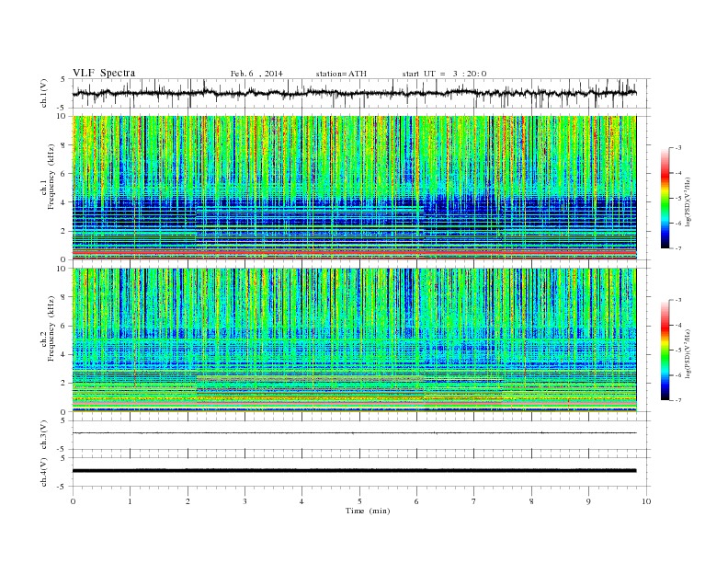728x563 pixels.
Task: Click the "station=ATH" header label
Action: click(x=341, y=74)
